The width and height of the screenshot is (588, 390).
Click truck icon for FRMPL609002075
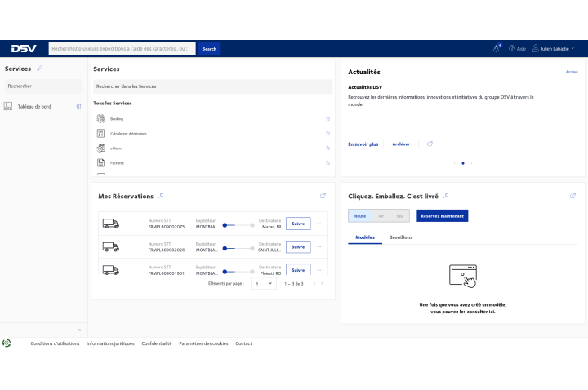tap(110, 224)
